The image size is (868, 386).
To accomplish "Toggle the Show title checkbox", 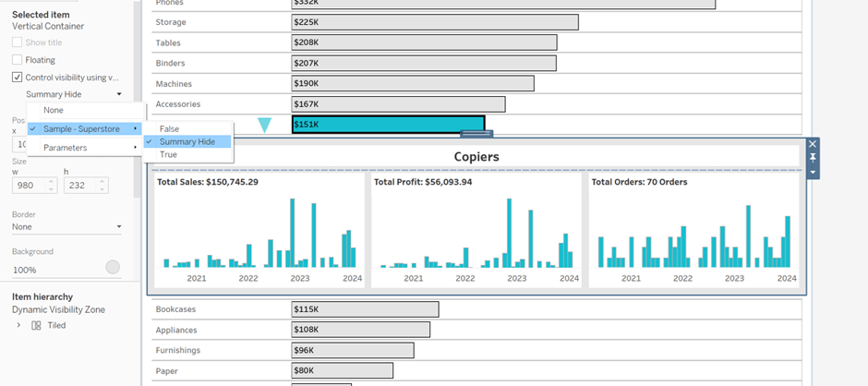I will pyautogui.click(x=18, y=42).
